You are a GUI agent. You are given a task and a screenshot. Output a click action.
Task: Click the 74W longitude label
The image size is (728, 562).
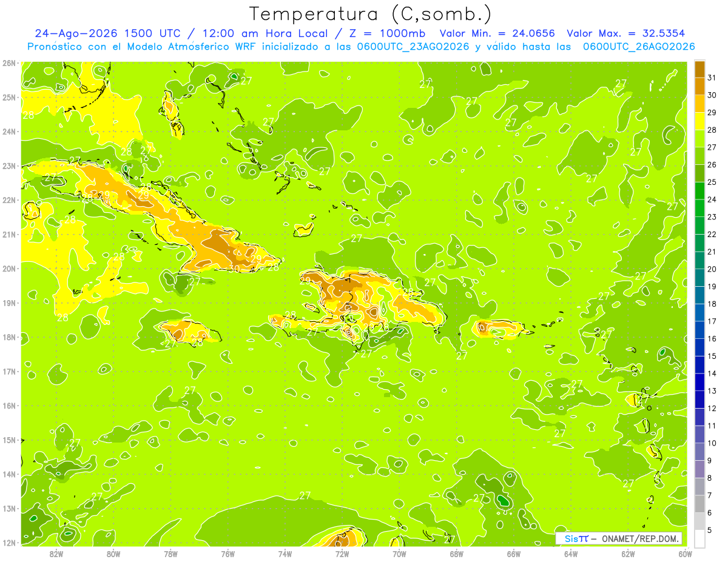tap(285, 554)
